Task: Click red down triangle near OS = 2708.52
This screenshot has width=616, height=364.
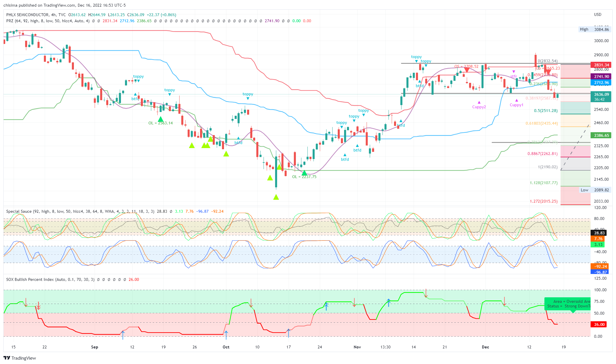Action: [x=467, y=70]
